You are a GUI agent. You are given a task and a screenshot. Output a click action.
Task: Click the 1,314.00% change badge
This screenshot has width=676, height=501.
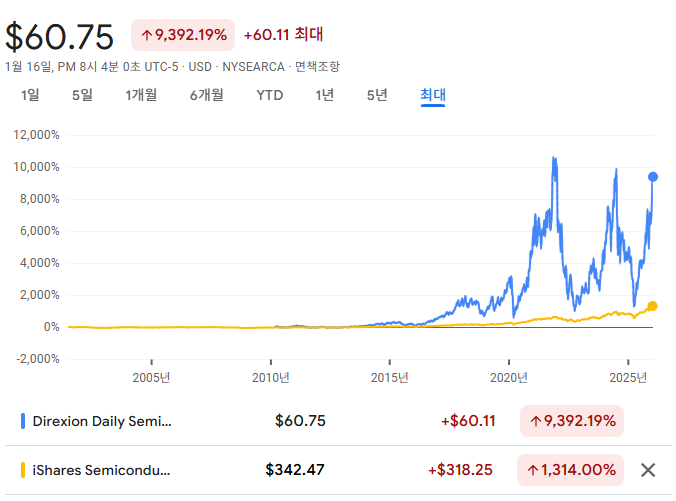pyautogui.click(x=571, y=470)
